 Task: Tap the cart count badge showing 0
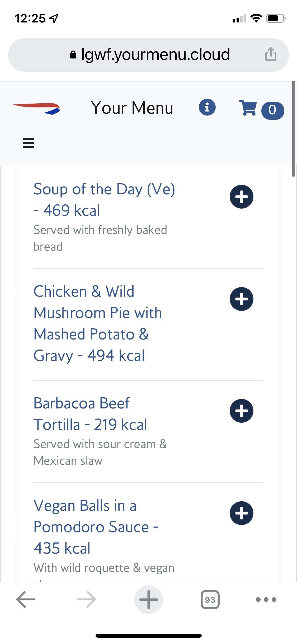point(272,110)
